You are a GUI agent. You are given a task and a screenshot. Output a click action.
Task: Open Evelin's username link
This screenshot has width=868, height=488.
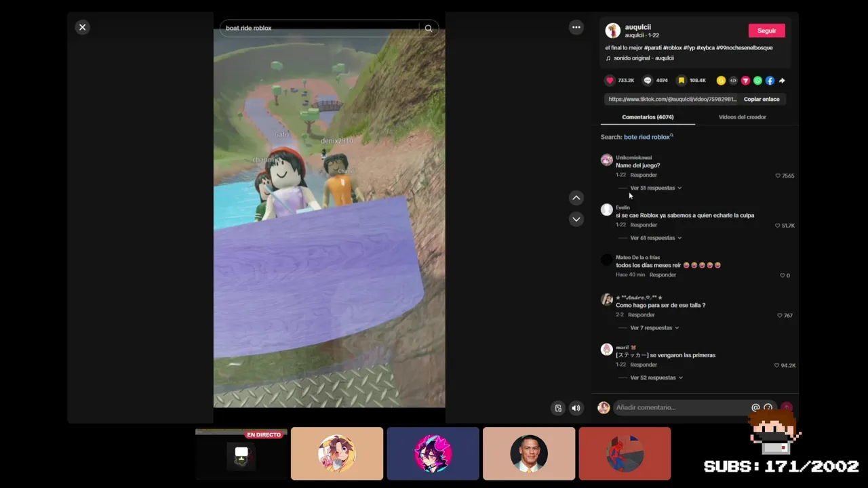[x=623, y=207]
